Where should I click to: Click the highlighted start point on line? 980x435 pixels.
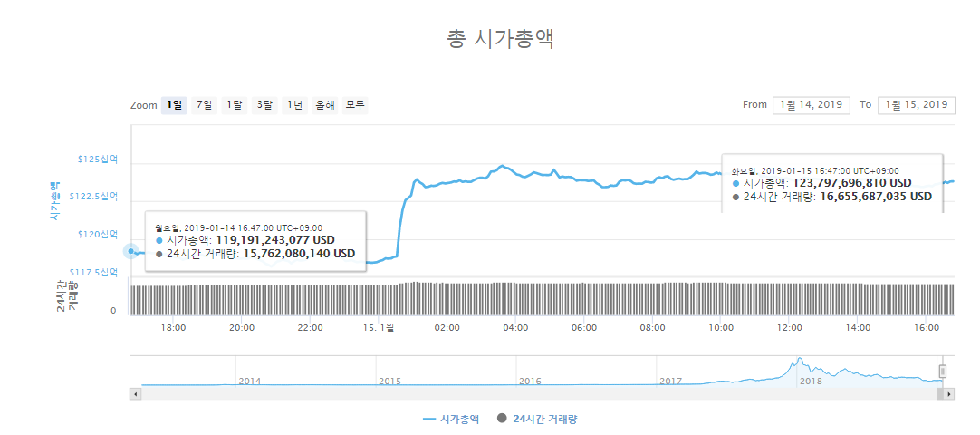[x=130, y=251]
